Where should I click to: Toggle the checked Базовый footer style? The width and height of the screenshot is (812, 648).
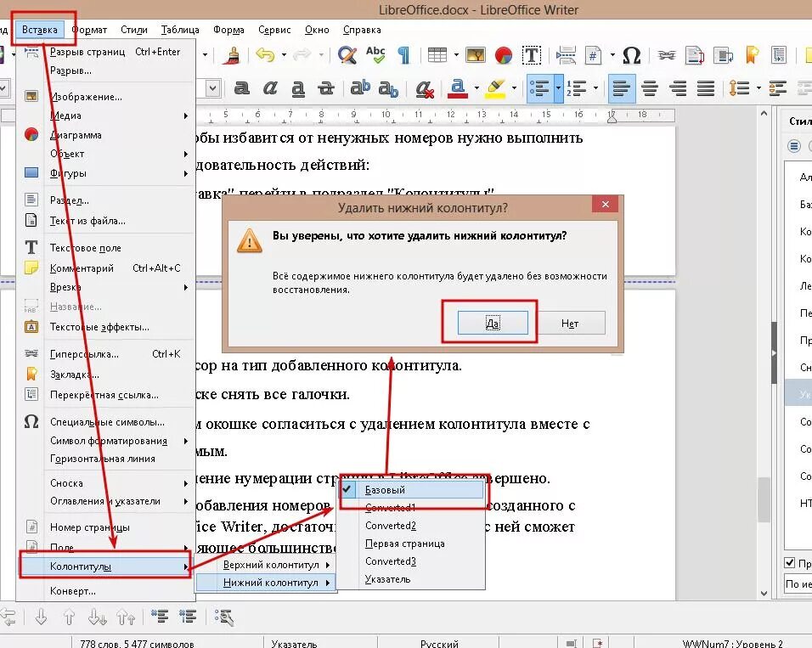pos(412,489)
